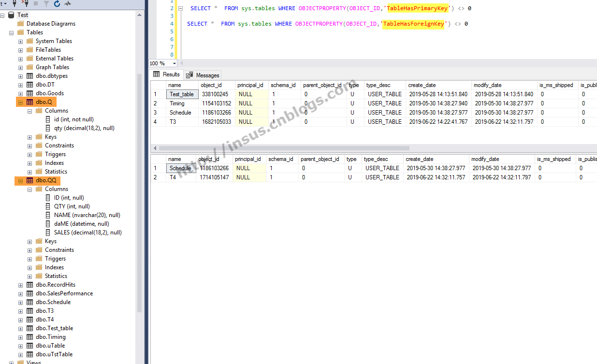Select the Results tab

166,74
